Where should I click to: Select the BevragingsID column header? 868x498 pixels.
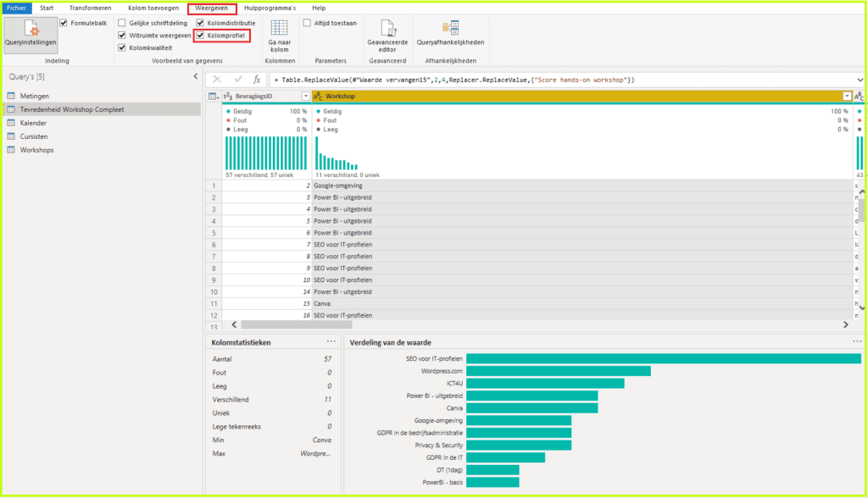(266, 97)
